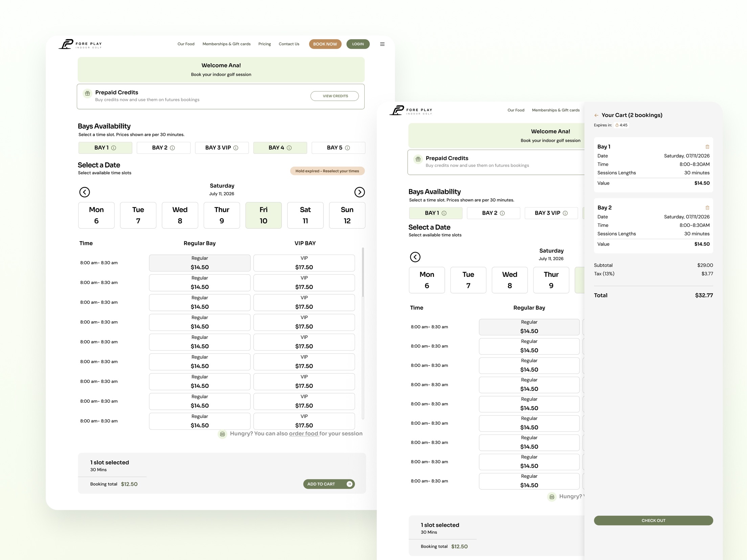Open Memberships & Gift cards in left window
This screenshot has width=747, height=560.
[x=227, y=44]
